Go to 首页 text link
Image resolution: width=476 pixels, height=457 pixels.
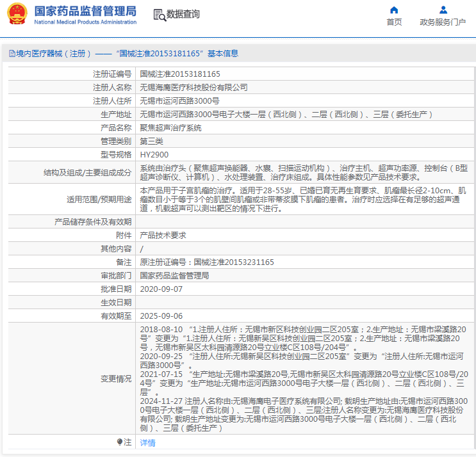394,22
